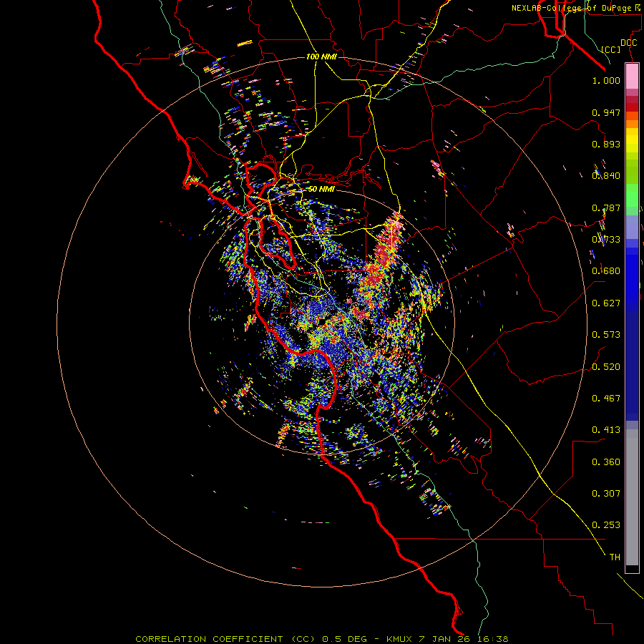The width and height of the screenshot is (644, 644).
Task: Click the 0.467 scale value
Action: [x=606, y=399]
